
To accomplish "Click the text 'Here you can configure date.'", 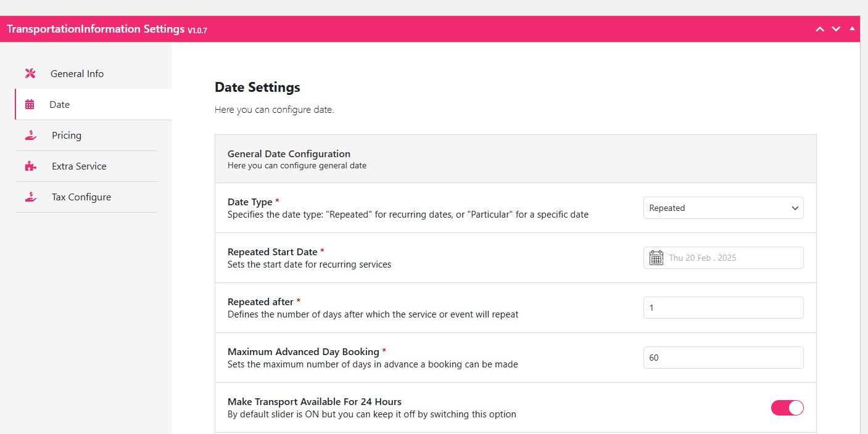I will 275,110.
